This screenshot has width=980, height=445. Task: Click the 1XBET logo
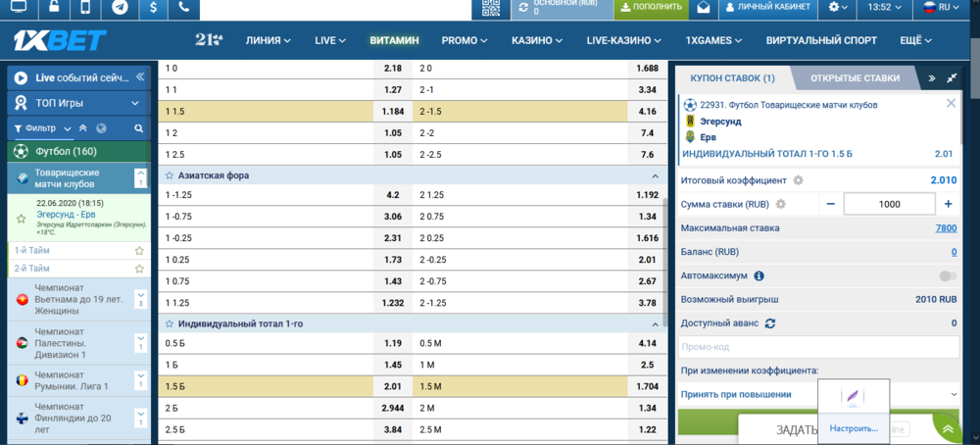click(x=60, y=40)
